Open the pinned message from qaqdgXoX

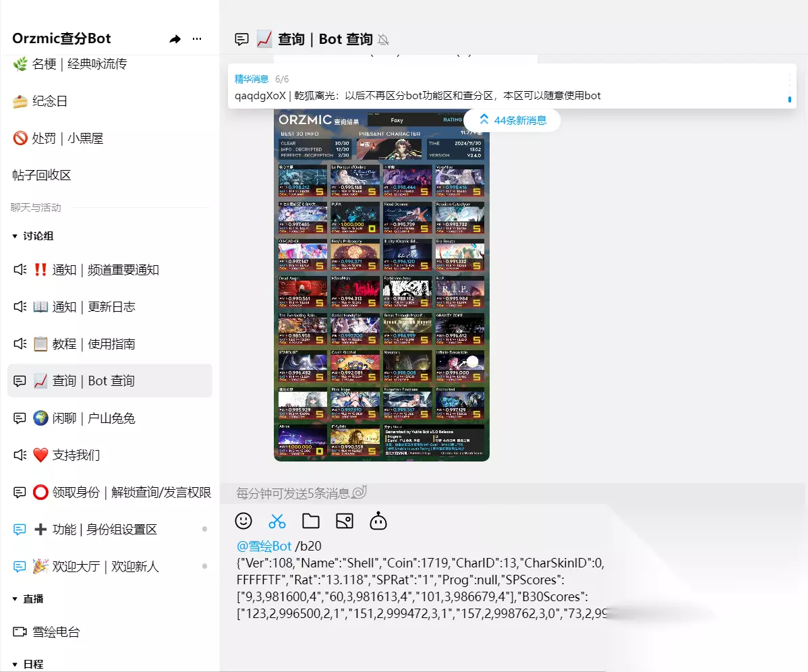coord(417,96)
